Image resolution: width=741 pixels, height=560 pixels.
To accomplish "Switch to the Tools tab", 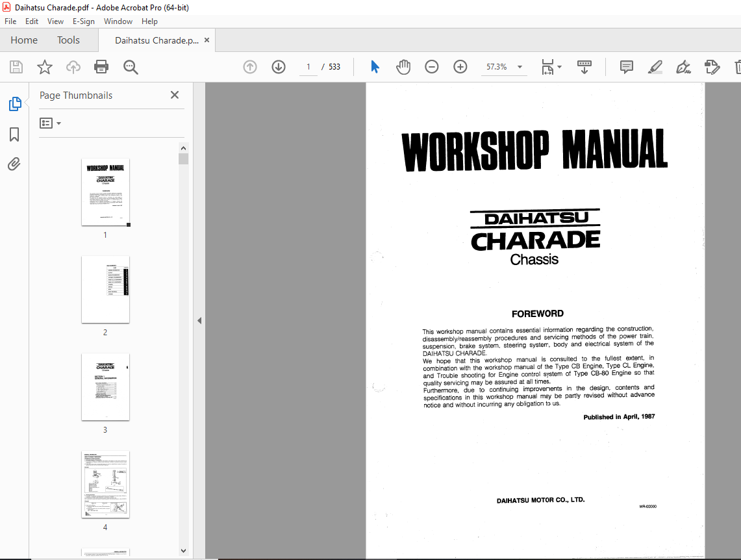I will [69, 40].
